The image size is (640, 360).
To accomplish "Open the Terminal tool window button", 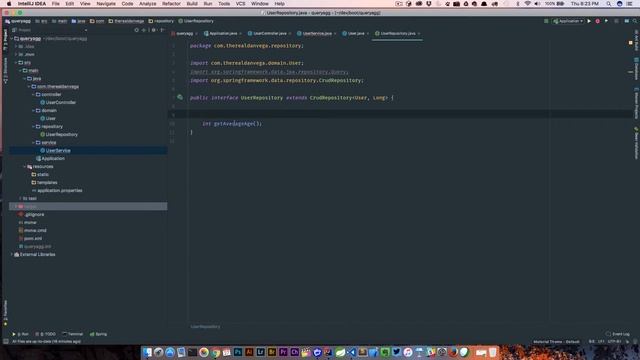I will point(72,334).
